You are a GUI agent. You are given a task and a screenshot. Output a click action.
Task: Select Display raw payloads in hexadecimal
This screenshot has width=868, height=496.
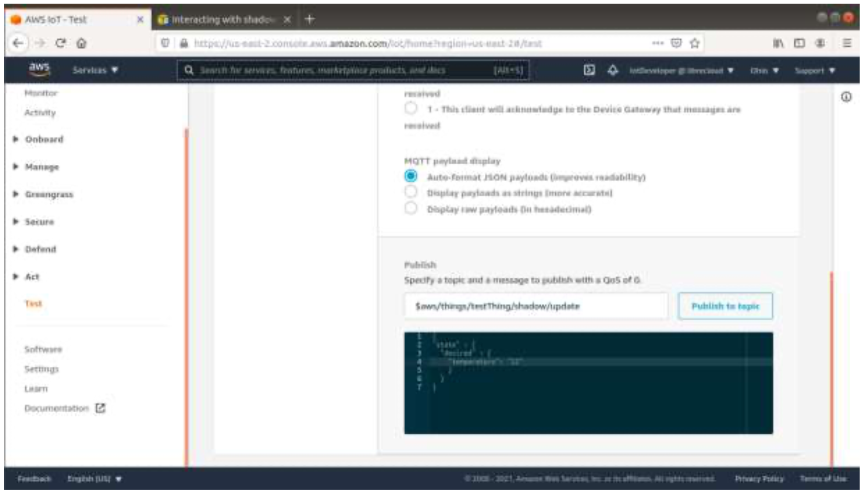(411, 209)
